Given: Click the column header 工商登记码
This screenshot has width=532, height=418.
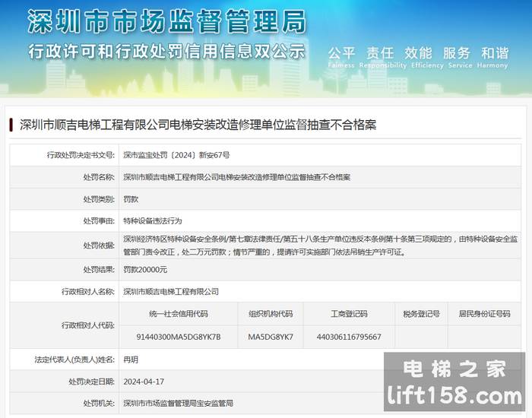Looking at the screenshot, I should [349, 314].
